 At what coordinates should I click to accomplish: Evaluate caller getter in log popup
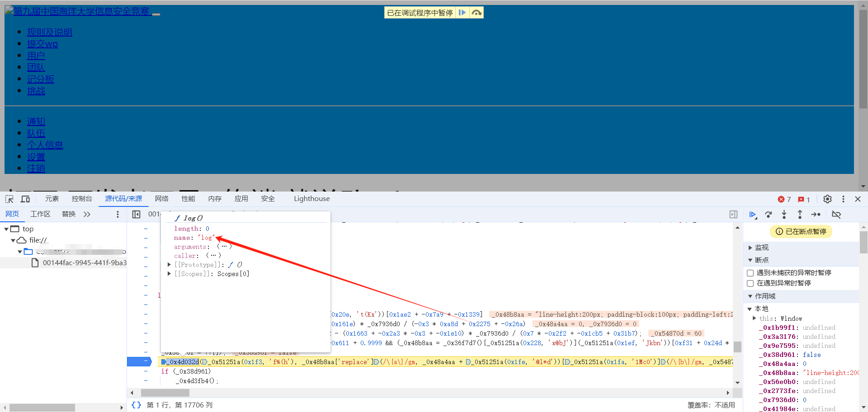pyautogui.click(x=213, y=256)
